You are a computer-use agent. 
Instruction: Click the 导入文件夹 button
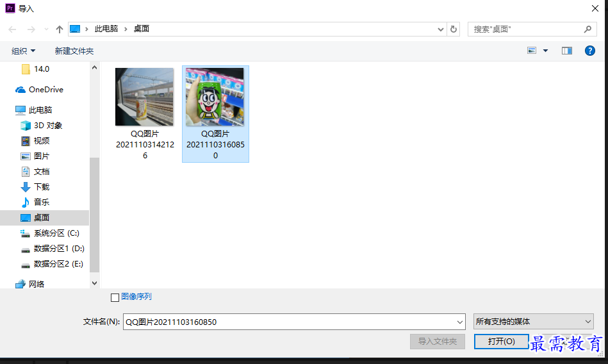tap(438, 342)
